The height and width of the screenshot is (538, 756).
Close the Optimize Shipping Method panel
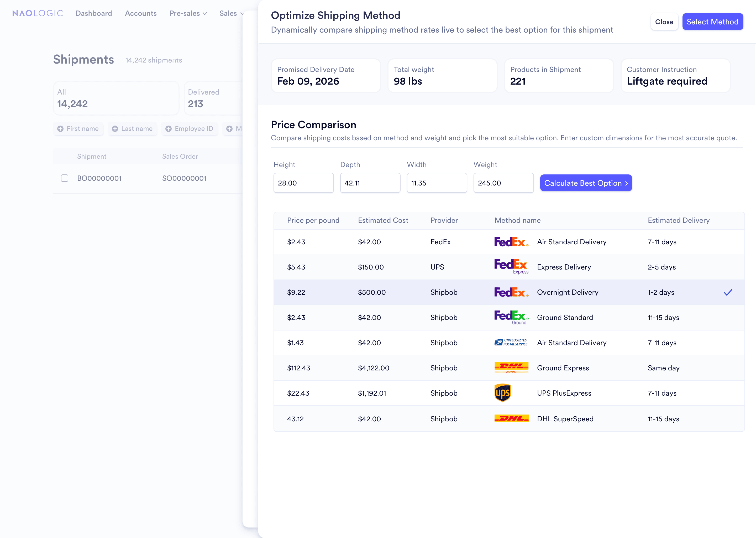pyautogui.click(x=664, y=22)
